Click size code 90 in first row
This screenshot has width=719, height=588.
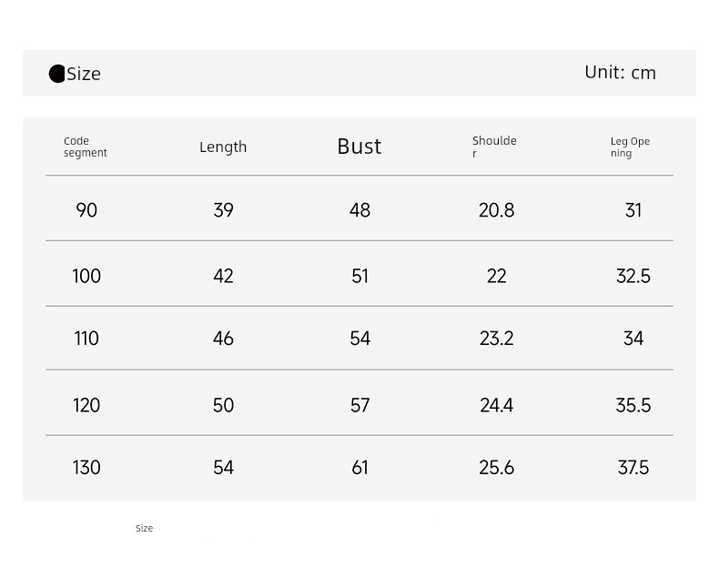(x=86, y=210)
